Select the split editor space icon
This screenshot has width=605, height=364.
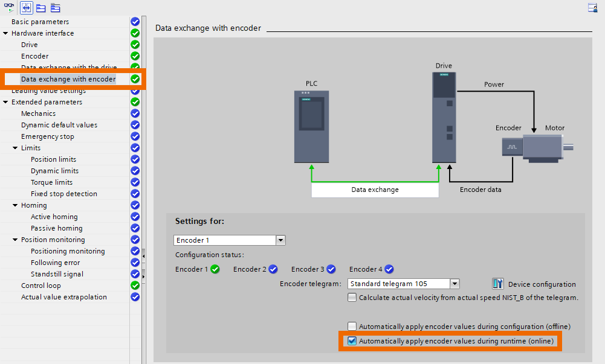point(26,7)
